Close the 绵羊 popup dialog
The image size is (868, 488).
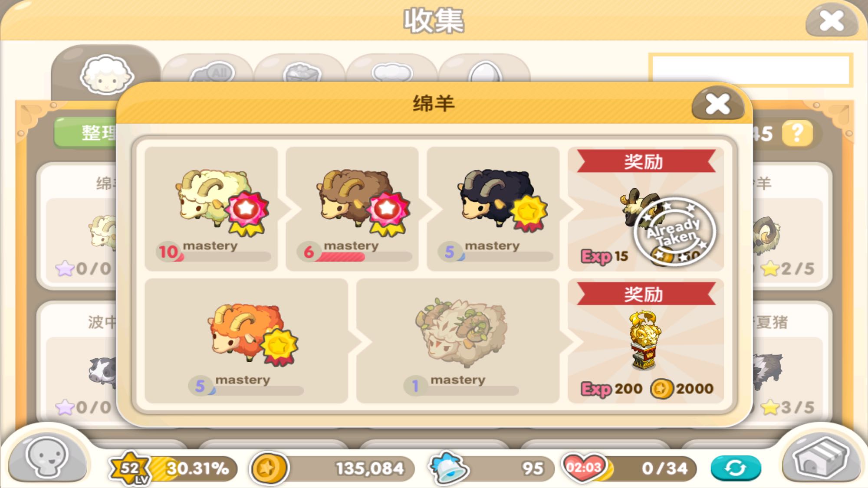tap(718, 104)
